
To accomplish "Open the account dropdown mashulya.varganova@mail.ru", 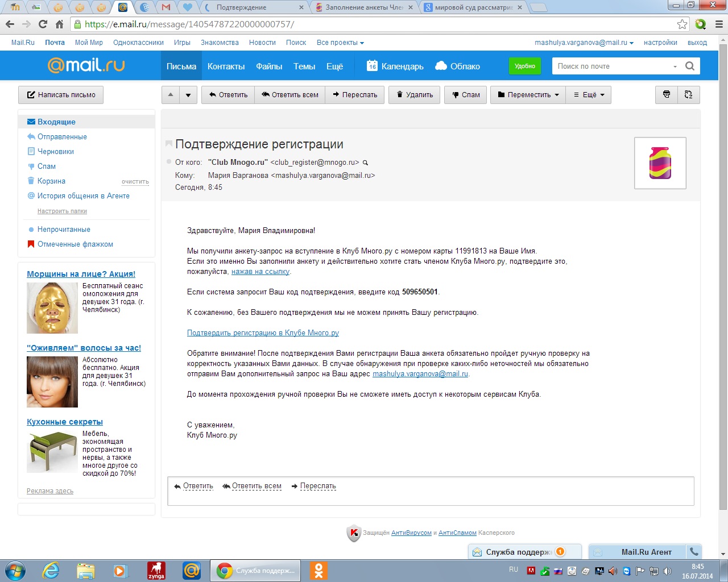I will (584, 43).
